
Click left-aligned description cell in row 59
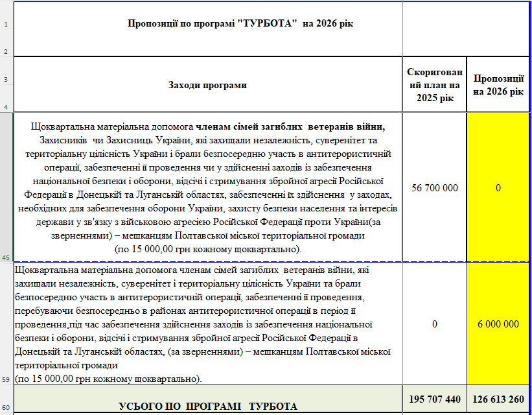point(207,324)
